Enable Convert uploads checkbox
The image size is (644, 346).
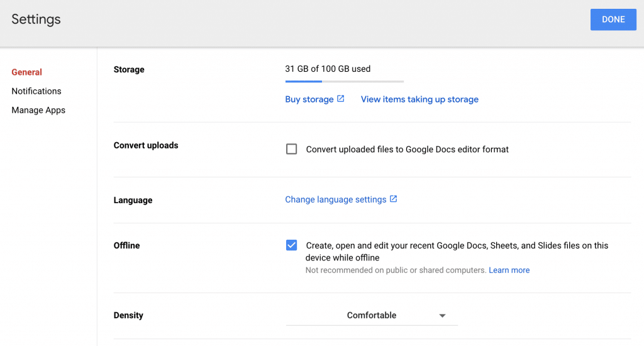click(x=291, y=149)
